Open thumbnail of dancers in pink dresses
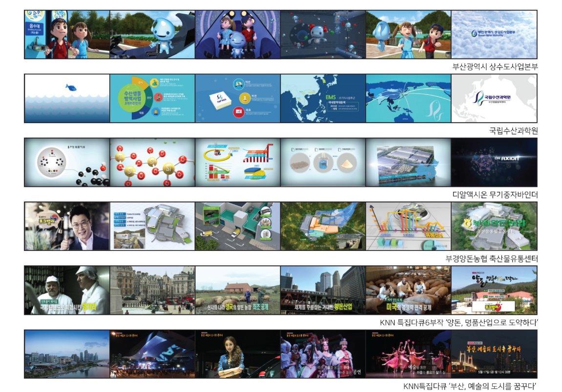This screenshot has height=392, width=562. tap(408, 354)
